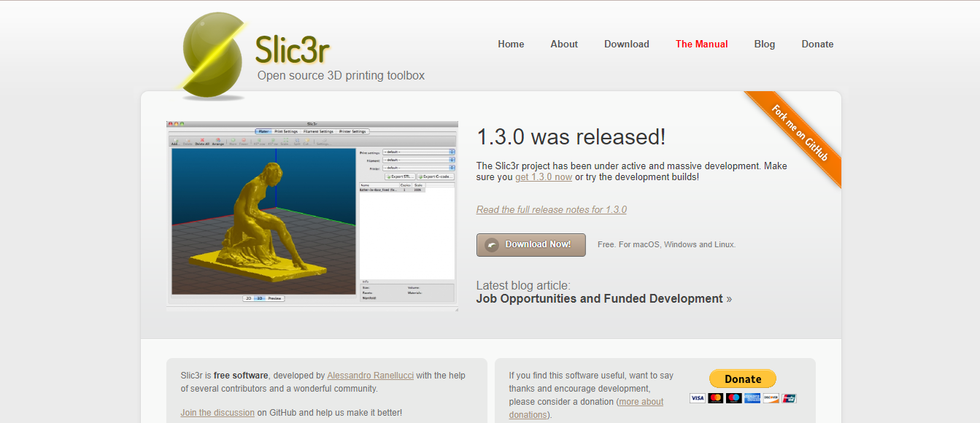Open the Home page
This screenshot has width=980, height=423.
tap(511, 44)
